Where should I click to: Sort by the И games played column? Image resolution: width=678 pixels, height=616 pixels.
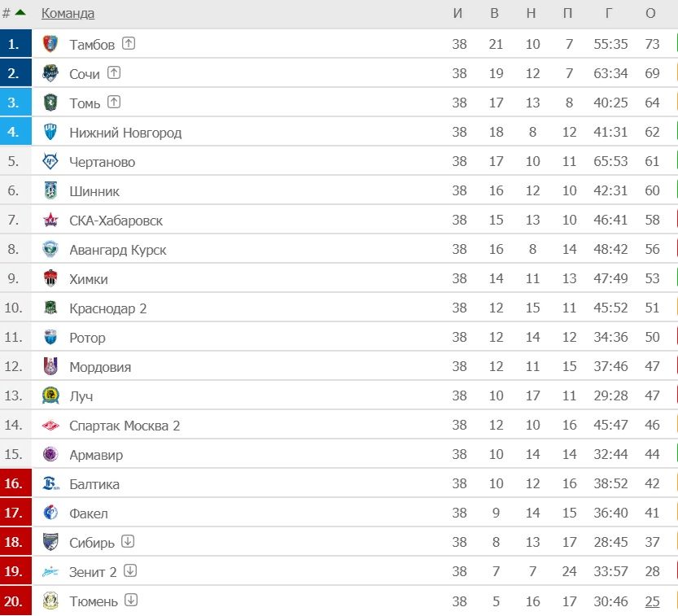pyautogui.click(x=458, y=13)
